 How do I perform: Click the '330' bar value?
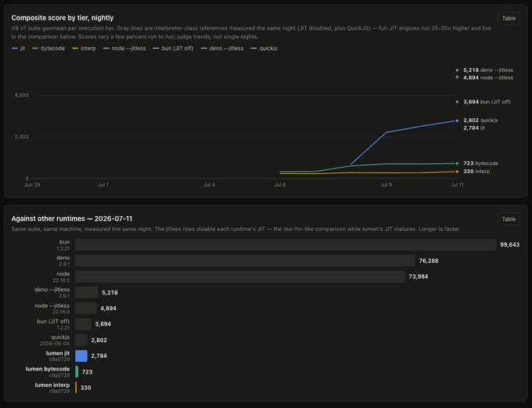pos(85,388)
